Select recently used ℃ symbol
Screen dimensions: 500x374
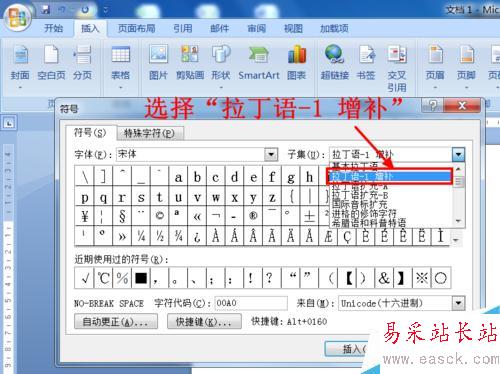click(104, 278)
